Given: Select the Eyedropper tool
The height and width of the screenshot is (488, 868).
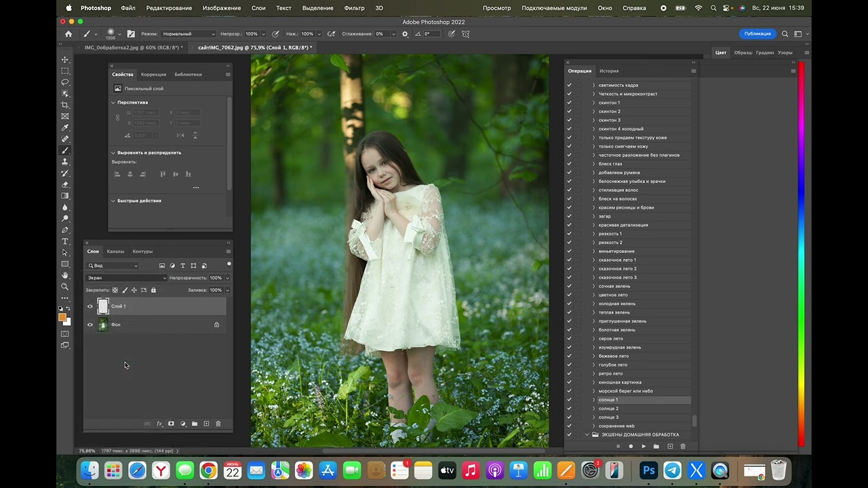Looking at the screenshot, I should (x=65, y=127).
